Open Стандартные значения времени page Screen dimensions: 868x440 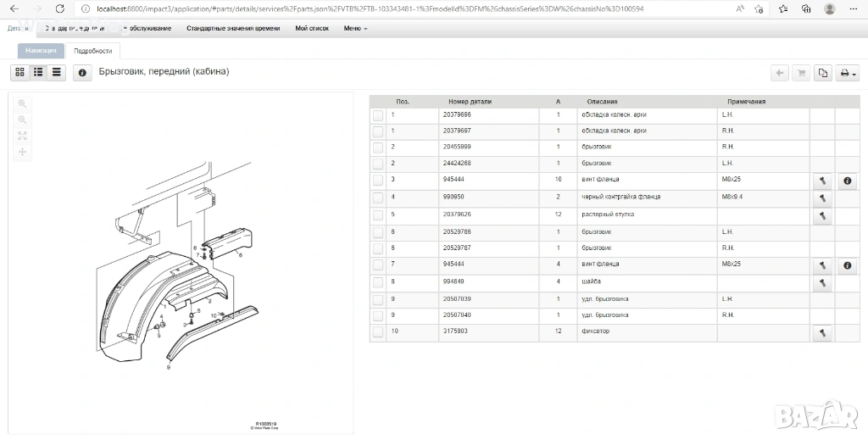coord(232,28)
